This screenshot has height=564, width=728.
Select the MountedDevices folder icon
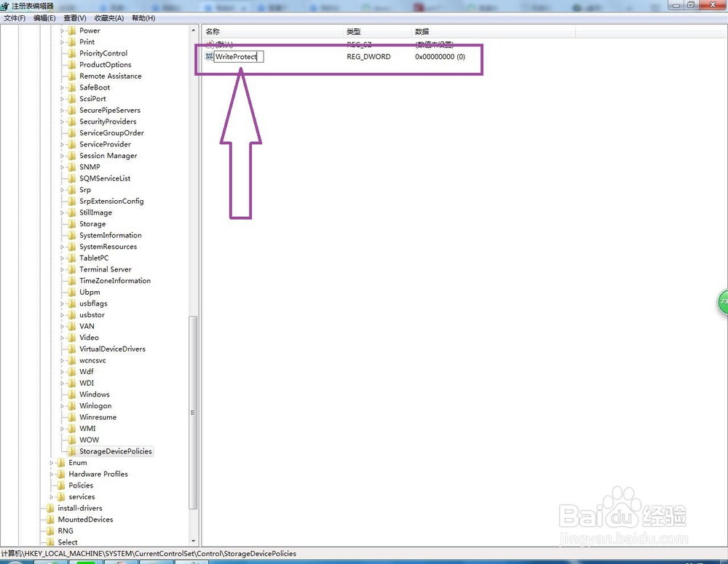pyautogui.click(x=51, y=520)
